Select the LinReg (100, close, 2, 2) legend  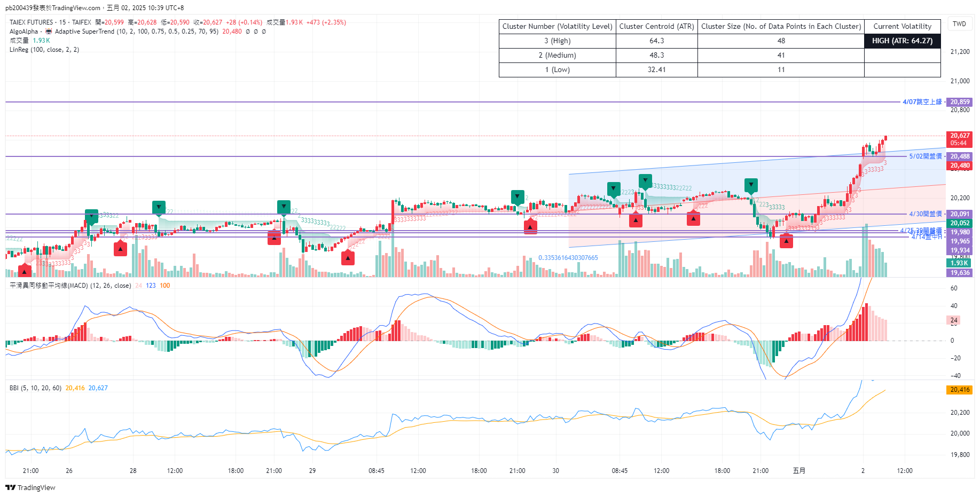tap(44, 50)
